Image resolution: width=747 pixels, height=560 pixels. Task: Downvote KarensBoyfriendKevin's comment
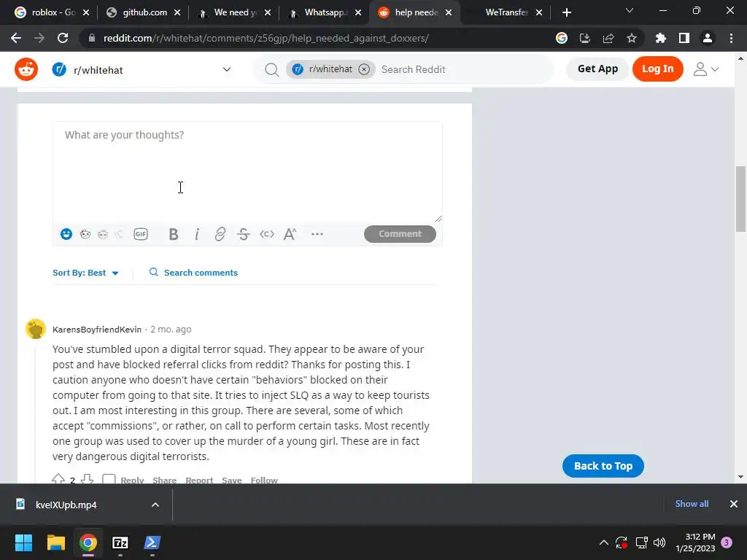87,479
